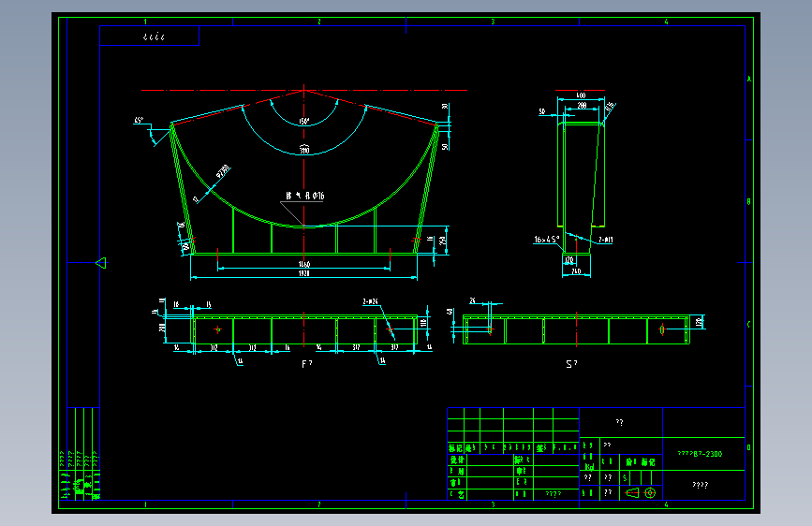Select the 120 dimension in side view

pyautogui.click(x=569, y=260)
